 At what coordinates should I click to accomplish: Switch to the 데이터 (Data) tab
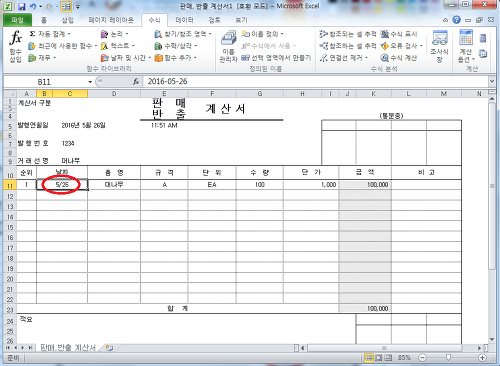(184, 20)
